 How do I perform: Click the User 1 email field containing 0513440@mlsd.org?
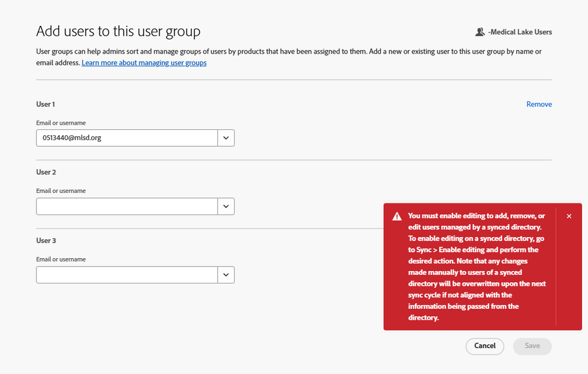coord(127,138)
